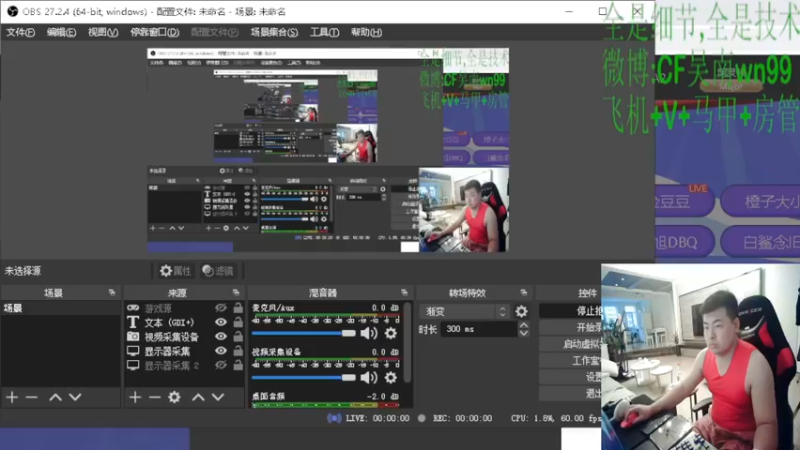Image resolution: width=800 pixels, height=450 pixels.
Task: Click the start virtual camera button
Action: (570, 344)
